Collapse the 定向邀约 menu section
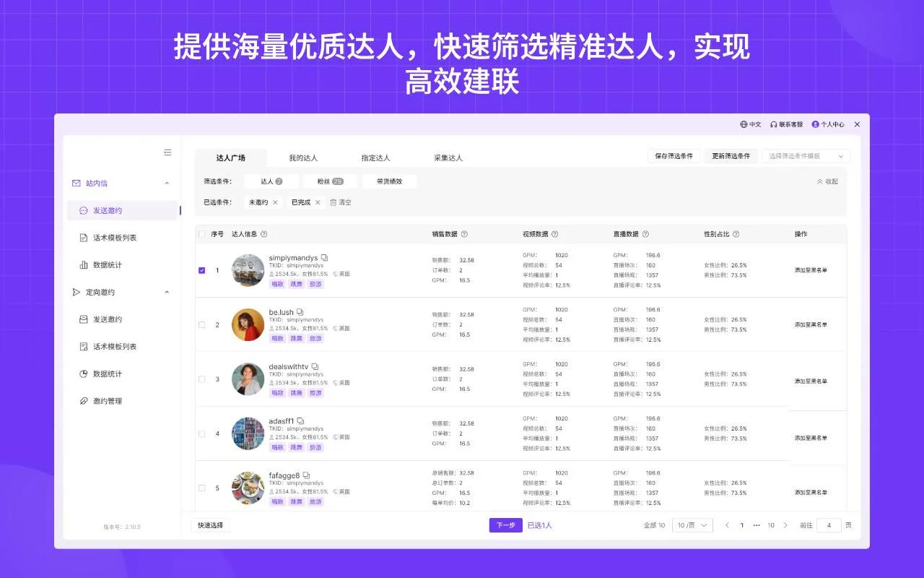 point(167,292)
